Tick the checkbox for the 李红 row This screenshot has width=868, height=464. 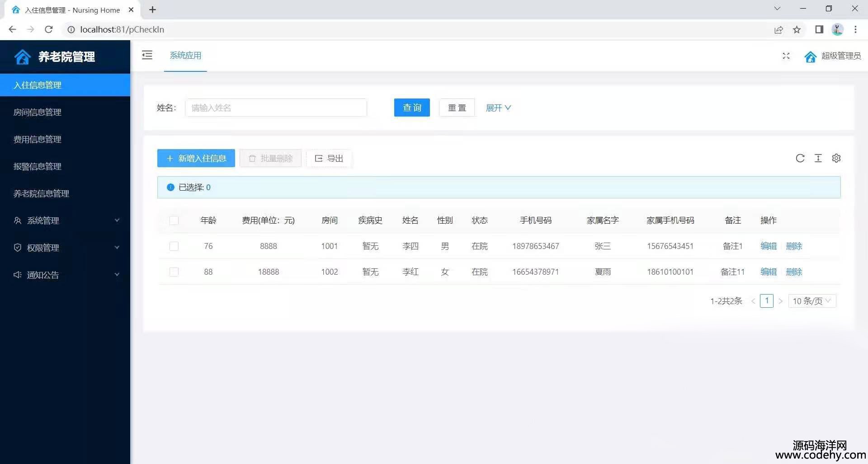coord(174,272)
